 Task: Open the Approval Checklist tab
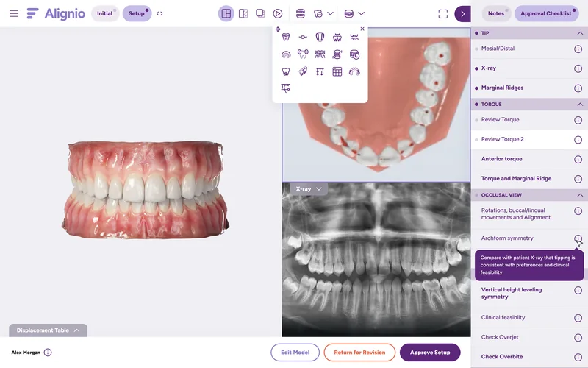point(546,13)
